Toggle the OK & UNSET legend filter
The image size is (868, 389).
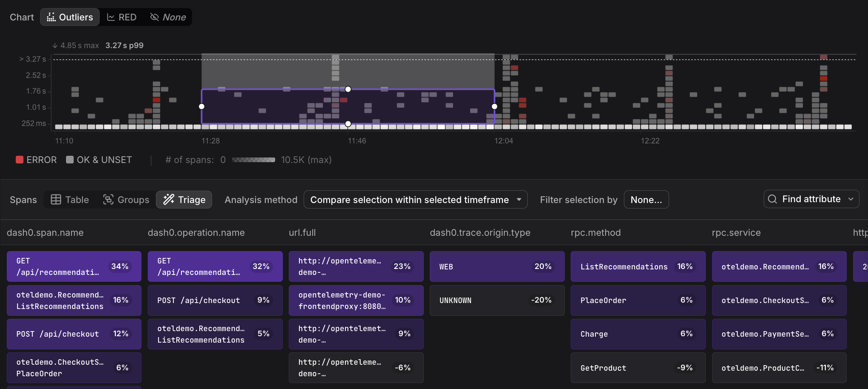[99, 160]
